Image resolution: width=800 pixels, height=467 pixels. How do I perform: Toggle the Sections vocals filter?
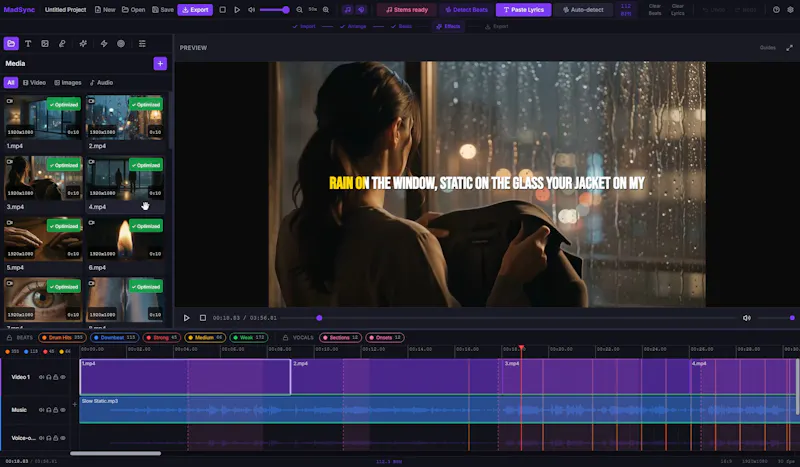340,338
